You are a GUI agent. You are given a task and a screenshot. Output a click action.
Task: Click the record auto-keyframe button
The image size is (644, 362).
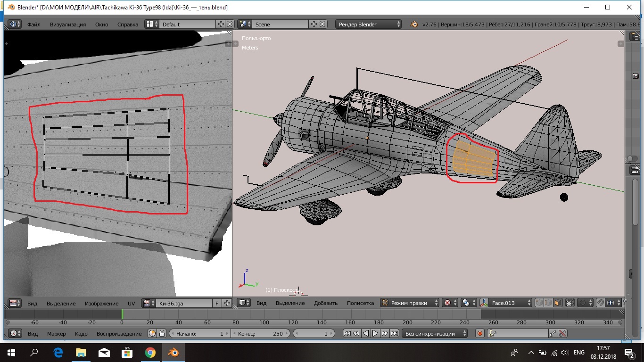point(480,334)
